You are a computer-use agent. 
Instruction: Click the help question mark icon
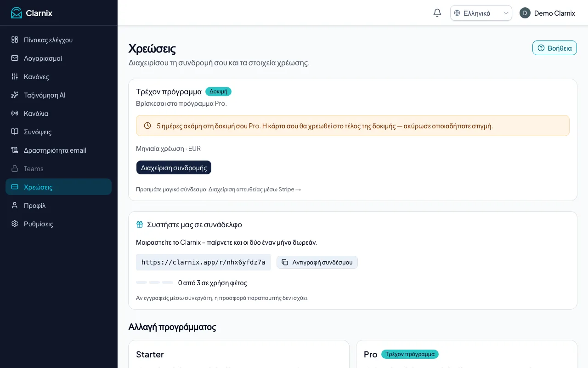point(541,48)
